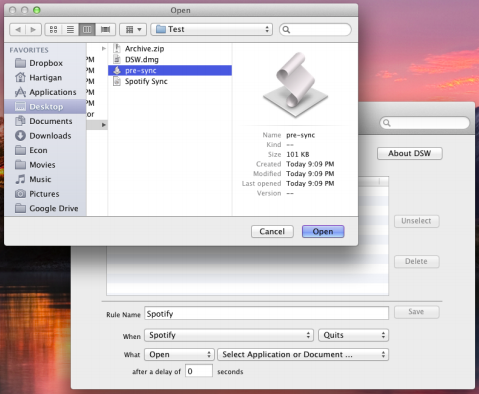Viewport: 479px width, 394px height.
Task: Select the Spotify Sync file
Action: (x=170, y=81)
